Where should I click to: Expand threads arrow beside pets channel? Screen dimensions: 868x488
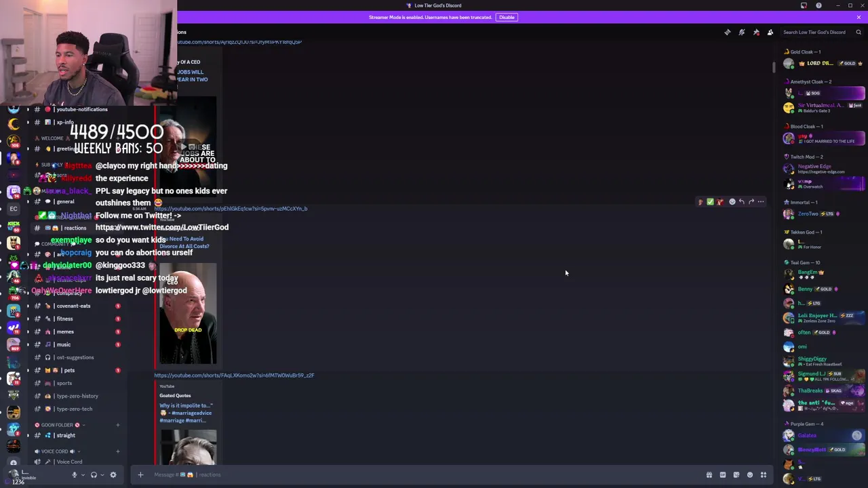click(x=28, y=370)
